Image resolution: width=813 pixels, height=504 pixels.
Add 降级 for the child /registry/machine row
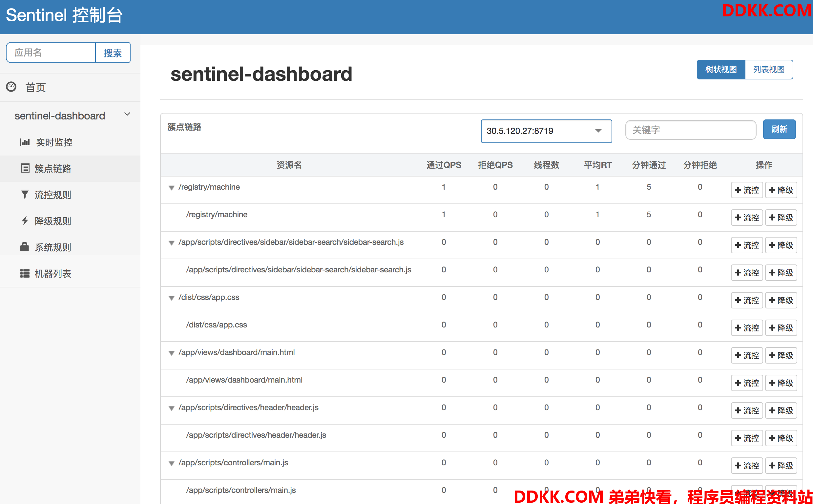point(781,218)
